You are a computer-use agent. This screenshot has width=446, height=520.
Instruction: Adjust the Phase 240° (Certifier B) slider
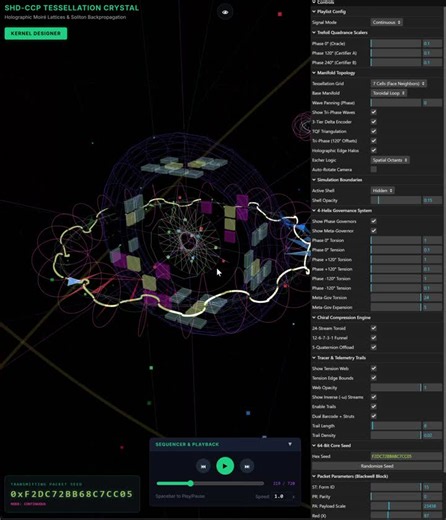(396, 62)
